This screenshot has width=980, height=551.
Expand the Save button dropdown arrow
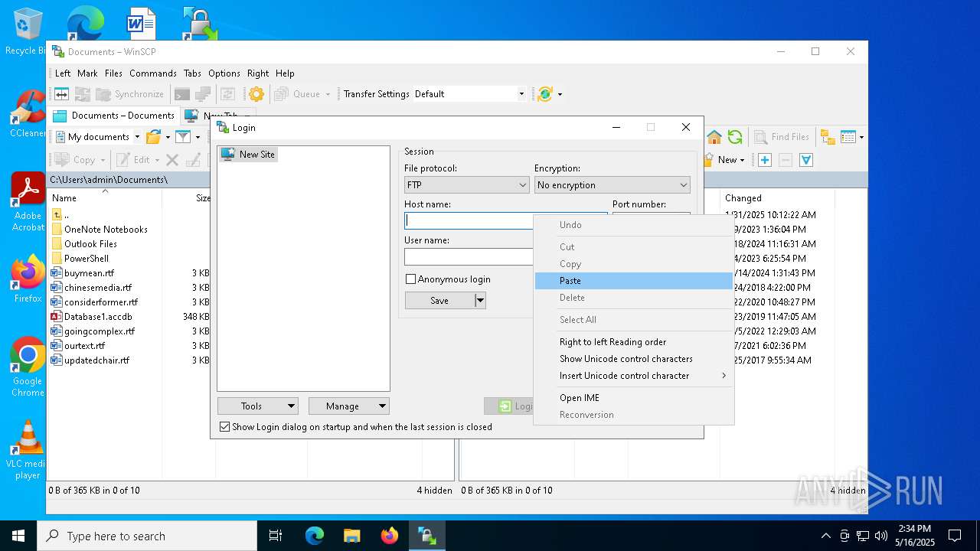(x=480, y=301)
